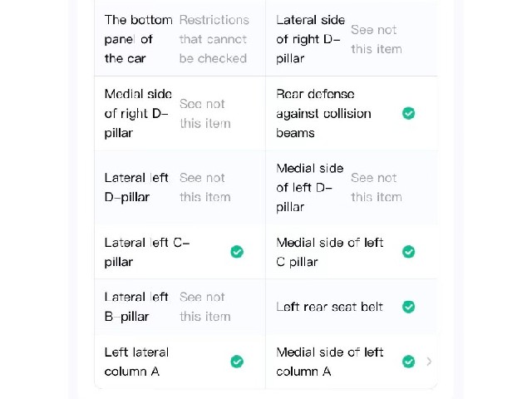
Task: Click the green check for Rear defense collision beams
Action: 408,113
